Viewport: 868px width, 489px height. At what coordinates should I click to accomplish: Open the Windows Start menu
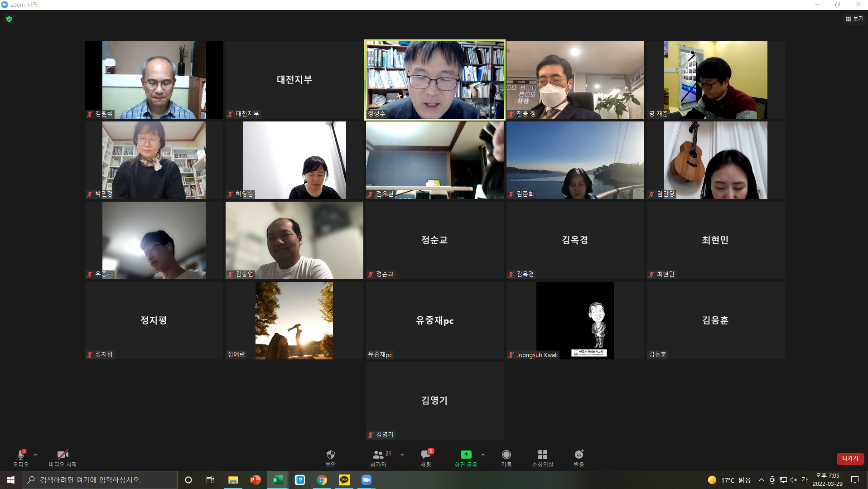[11, 480]
